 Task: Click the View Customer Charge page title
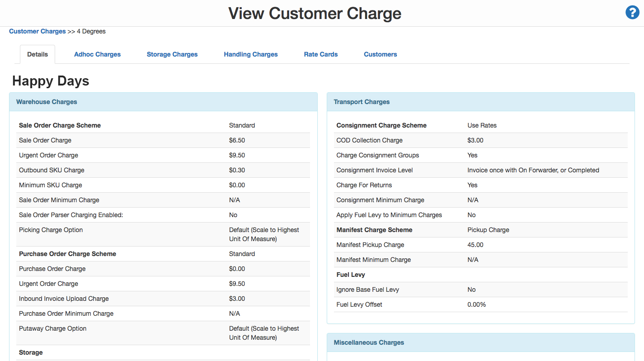[x=315, y=13]
